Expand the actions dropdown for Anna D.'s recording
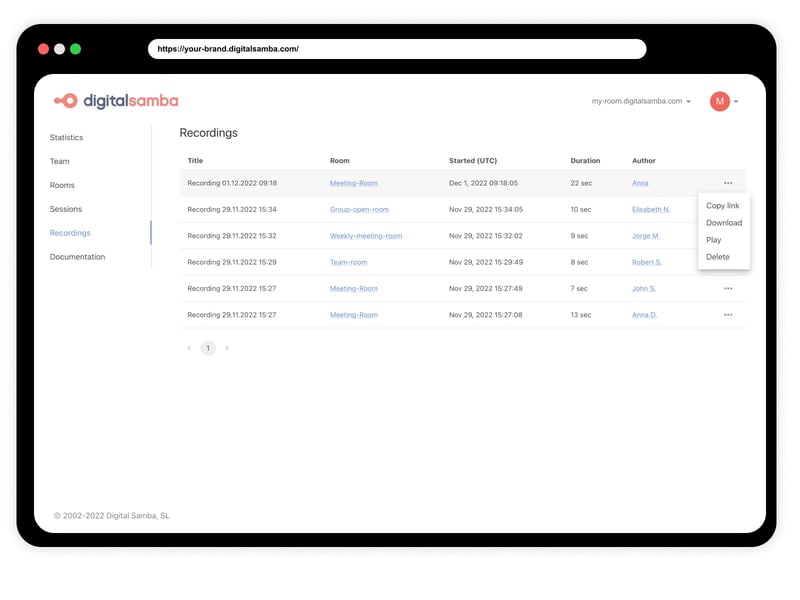The image size is (800, 600). (x=728, y=314)
